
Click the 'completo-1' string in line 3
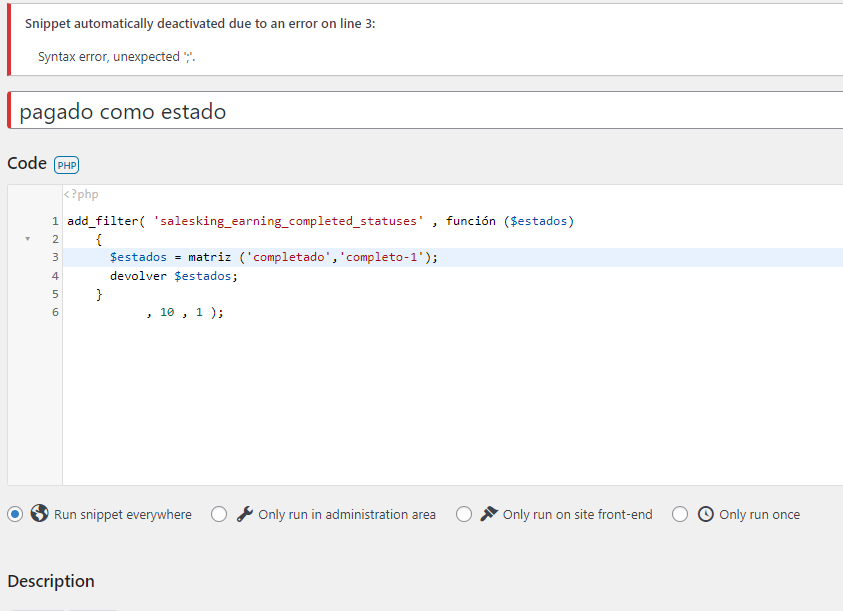click(x=382, y=257)
